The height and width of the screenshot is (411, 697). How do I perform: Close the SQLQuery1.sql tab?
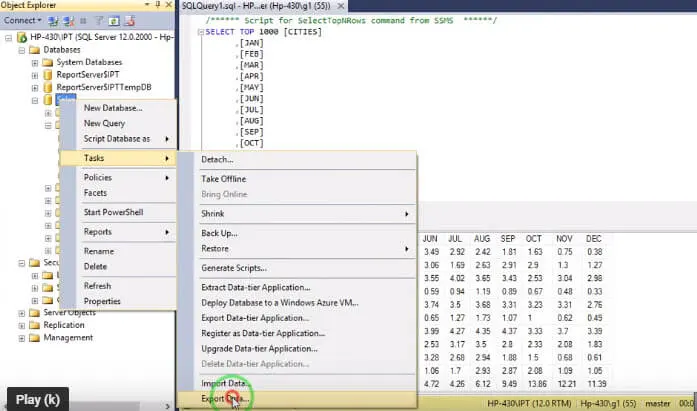341,6
